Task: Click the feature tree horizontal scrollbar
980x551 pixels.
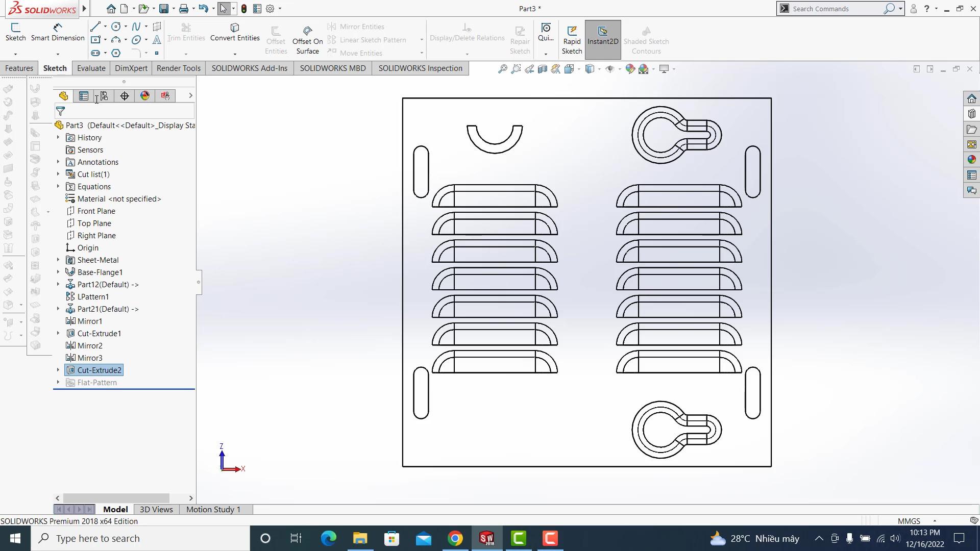Action: point(116,498)
